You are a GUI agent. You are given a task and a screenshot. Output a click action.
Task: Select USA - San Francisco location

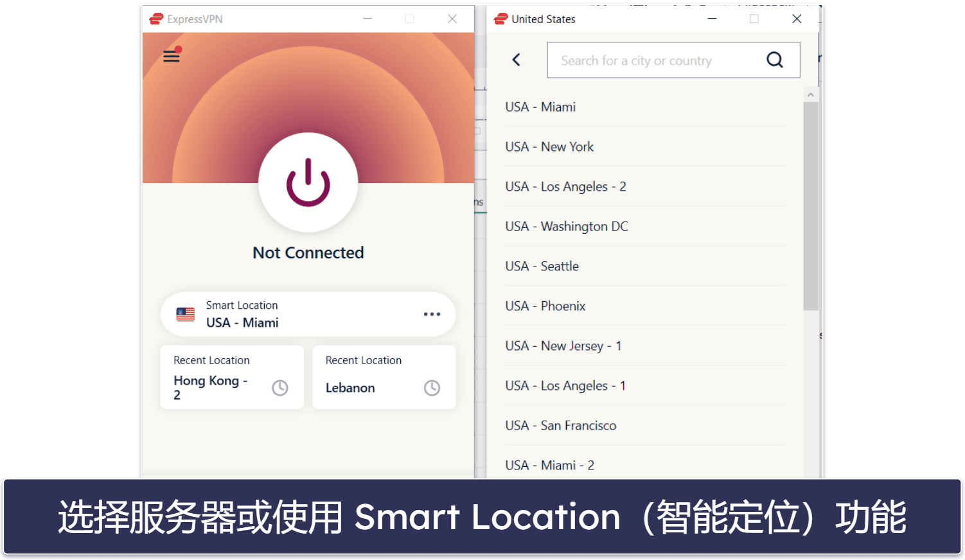pos(644,426)
